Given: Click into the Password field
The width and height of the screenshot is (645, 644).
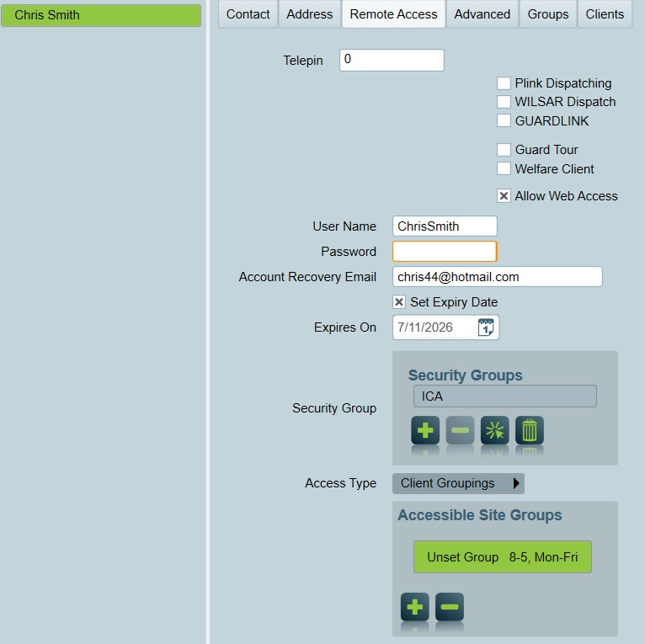Looking at the screenshot, I should tap(445, 251).
